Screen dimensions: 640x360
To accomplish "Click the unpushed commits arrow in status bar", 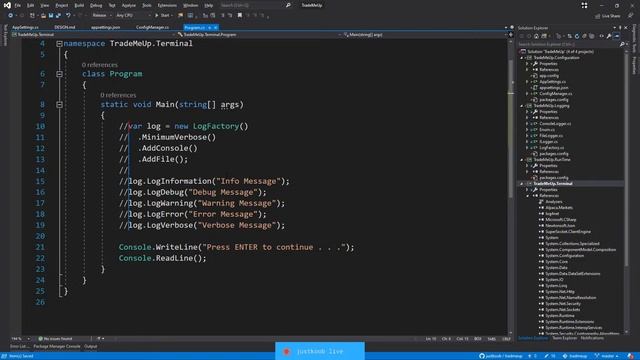I will 532,356.
